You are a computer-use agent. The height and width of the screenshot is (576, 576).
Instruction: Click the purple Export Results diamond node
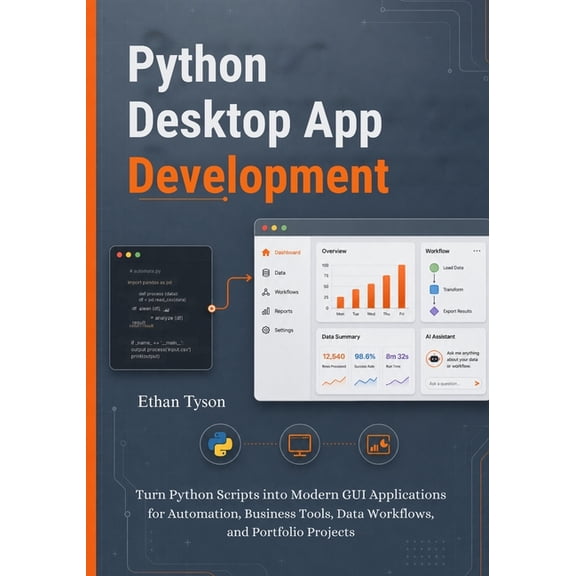tap(434, 311)
